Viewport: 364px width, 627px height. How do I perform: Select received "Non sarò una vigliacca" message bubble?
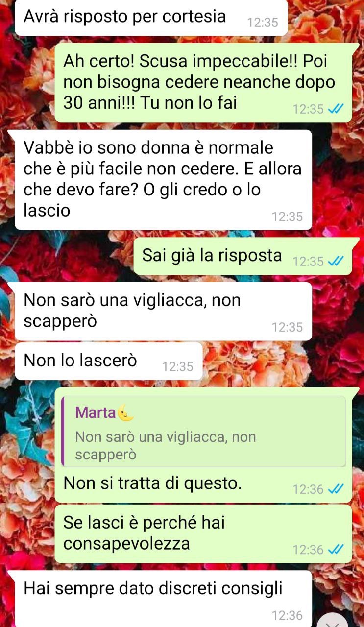[163, 311]
